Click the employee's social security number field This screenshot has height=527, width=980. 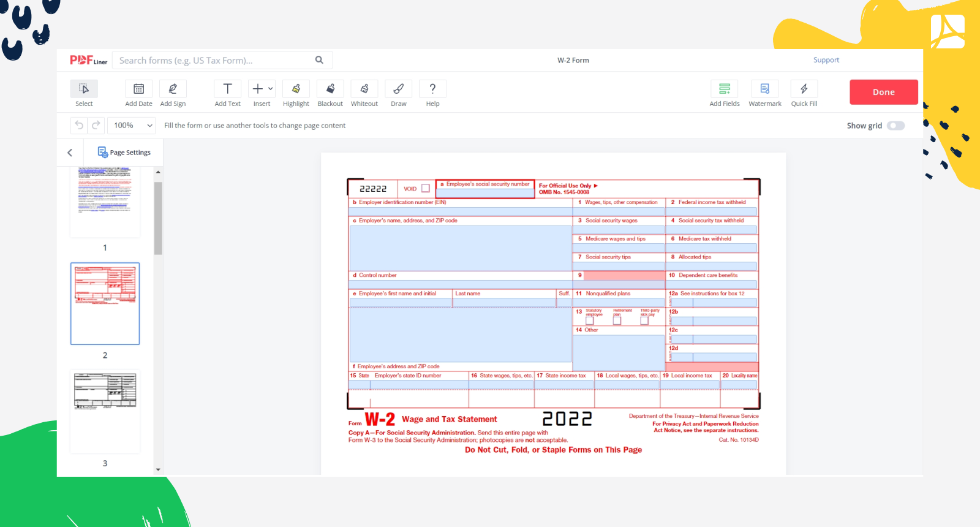[485, 193]
